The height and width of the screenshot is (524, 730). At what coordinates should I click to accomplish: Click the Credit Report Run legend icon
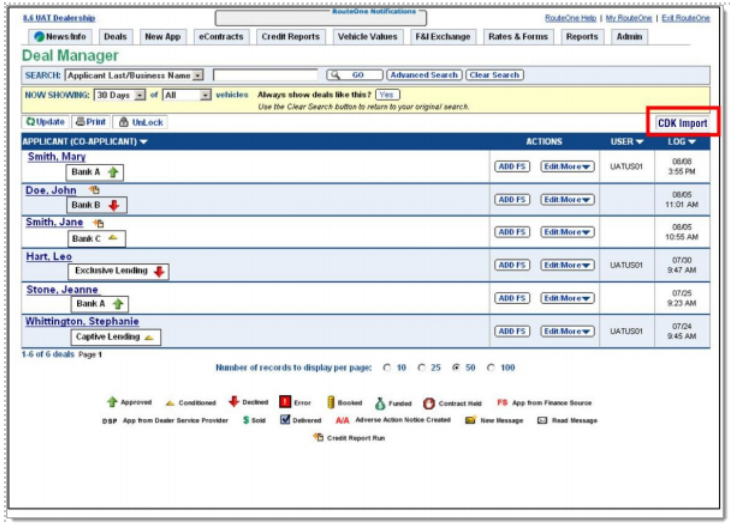(318, 437)
